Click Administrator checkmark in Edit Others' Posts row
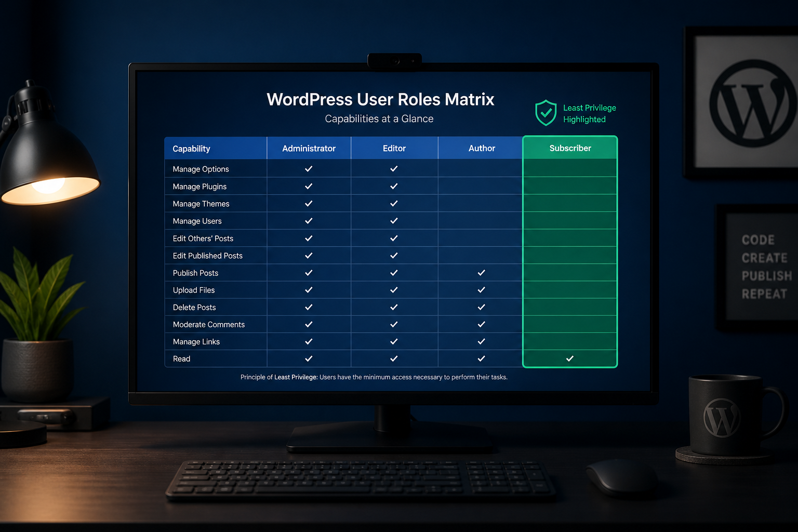This screenshot has width=798, height=532. click(x=309, y=238)
